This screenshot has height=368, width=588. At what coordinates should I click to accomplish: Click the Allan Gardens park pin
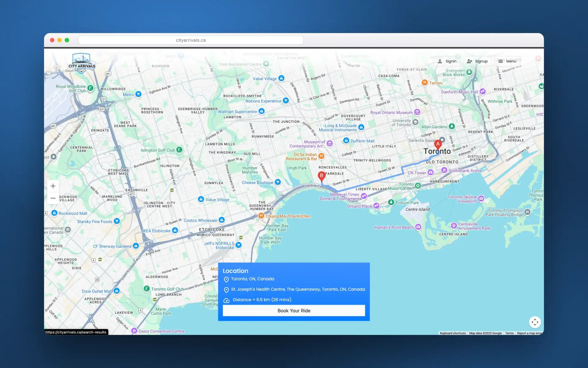tap(452, 126)
